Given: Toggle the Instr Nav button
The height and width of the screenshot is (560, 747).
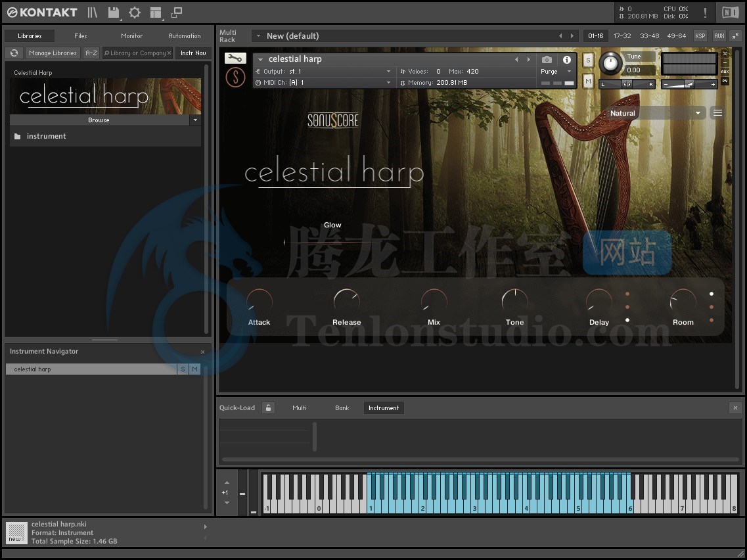Looking at the screenshot, I should pyautogui.click(x=193, y=53).
